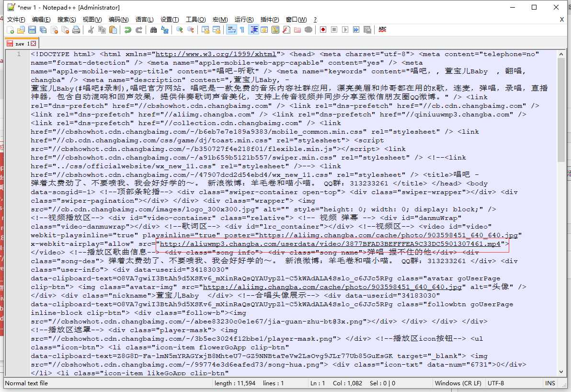This screenshot has width=571, height=392.
Task: Open the 搜索(S) menu
Action: point(67,19)
